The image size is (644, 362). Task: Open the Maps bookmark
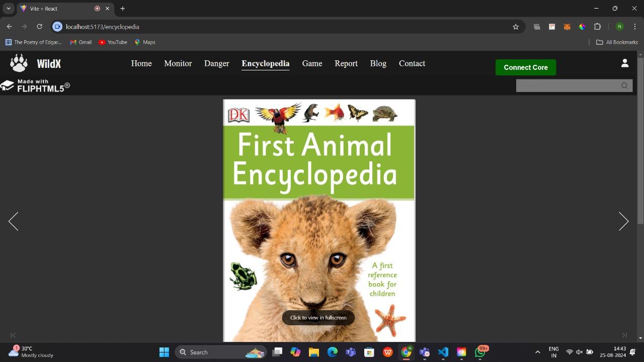[145, 42]
